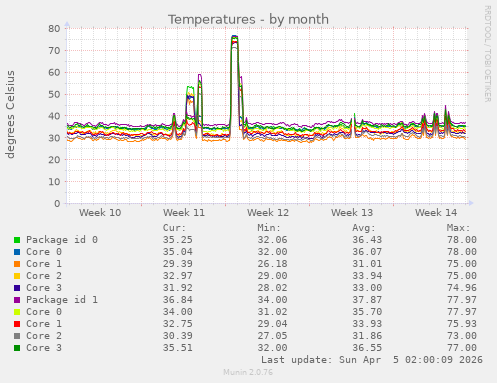Click the minimum value 28.02
The width and height of the screenshot is (497, 383).
(272, 288)
